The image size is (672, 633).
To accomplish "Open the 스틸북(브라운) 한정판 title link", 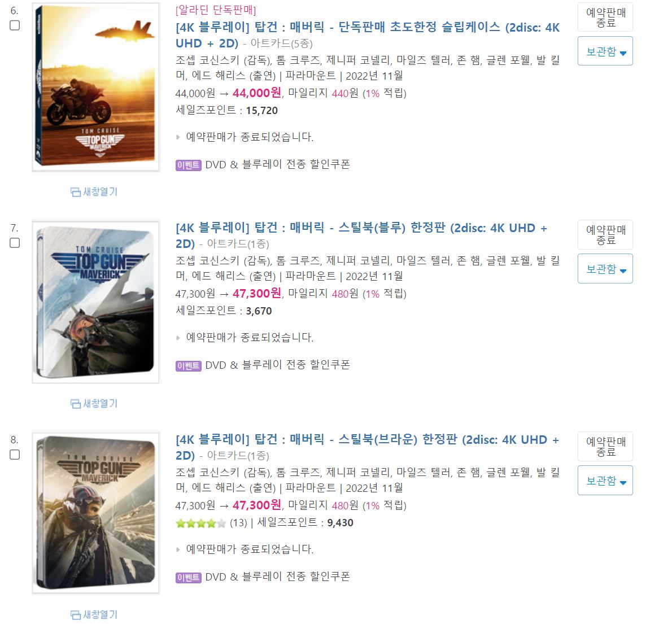I will tap(367, 447).
